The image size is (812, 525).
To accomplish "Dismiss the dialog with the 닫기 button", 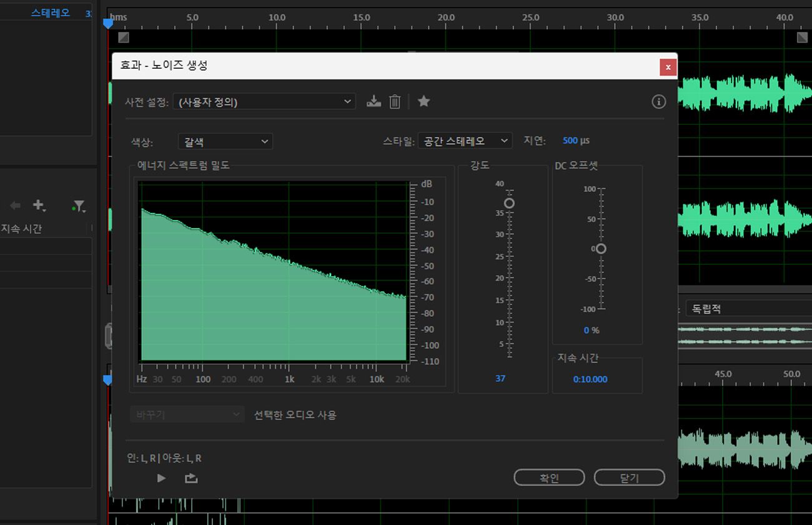I will coord(629,477).
